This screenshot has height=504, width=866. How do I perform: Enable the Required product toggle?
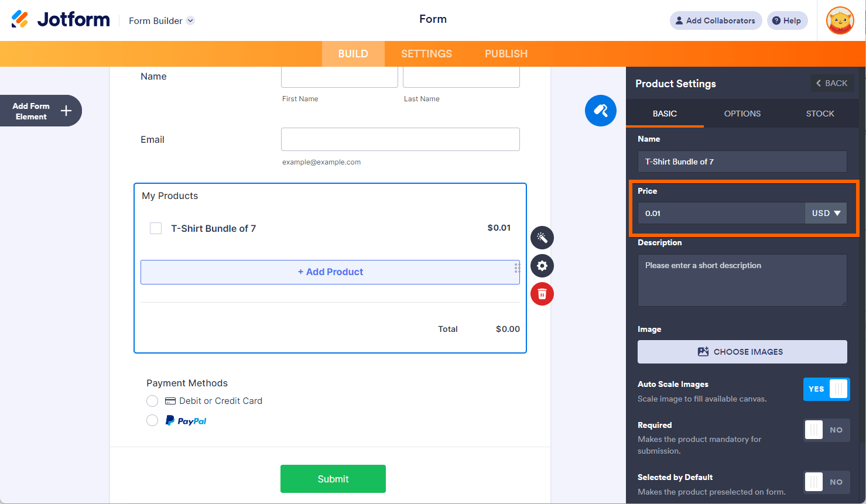(827, 430)
